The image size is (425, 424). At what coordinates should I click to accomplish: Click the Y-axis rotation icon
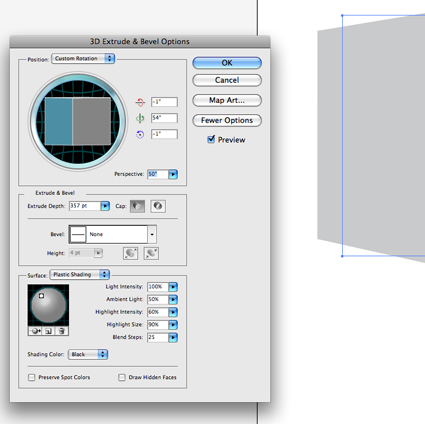140,118
